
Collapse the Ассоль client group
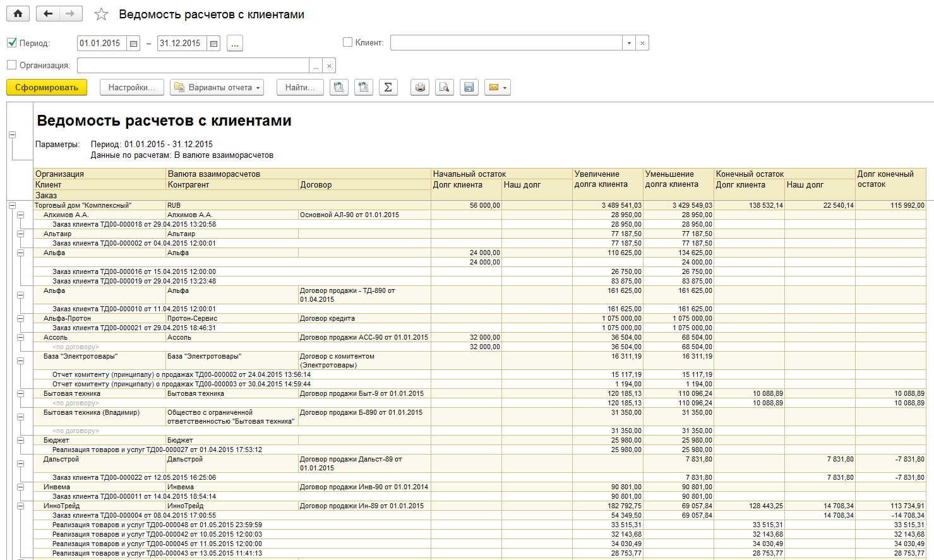click(x=21, y=337)
